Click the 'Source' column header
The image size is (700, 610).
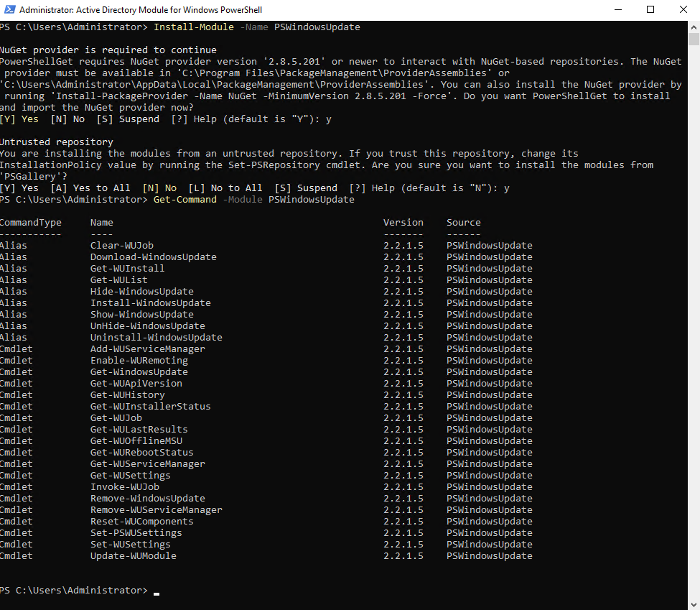(463, 223)
